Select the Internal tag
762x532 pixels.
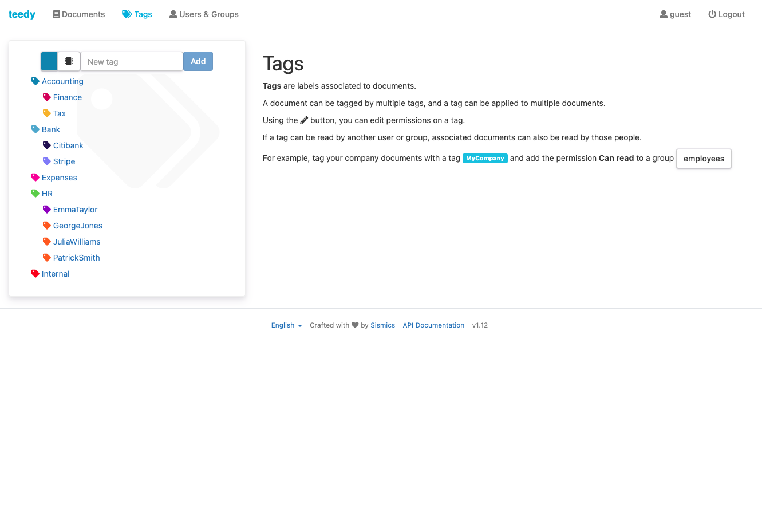click(x=56, y=274)
